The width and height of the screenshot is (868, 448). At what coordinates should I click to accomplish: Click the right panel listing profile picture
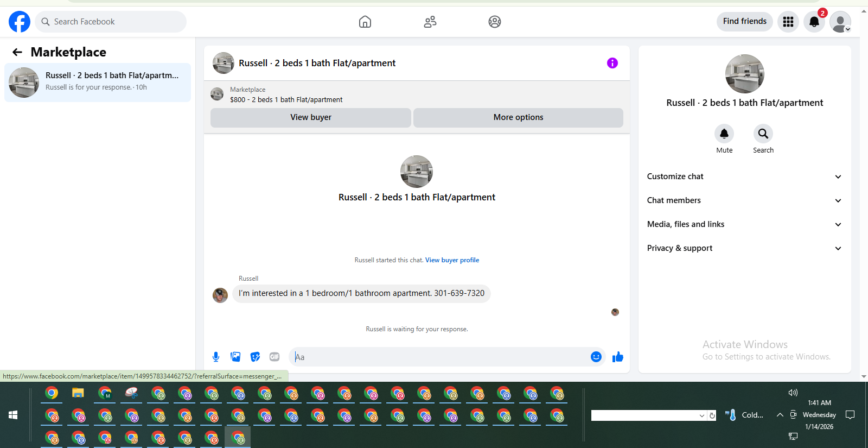pos(745,74)
